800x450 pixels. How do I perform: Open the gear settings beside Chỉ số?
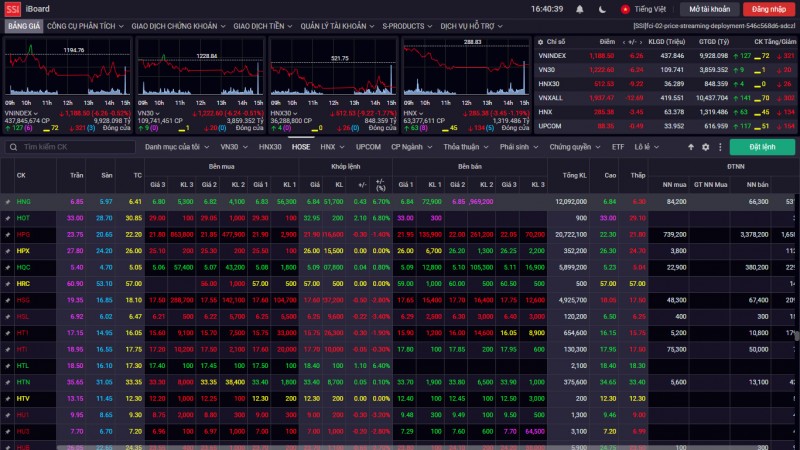coord(540,42)
